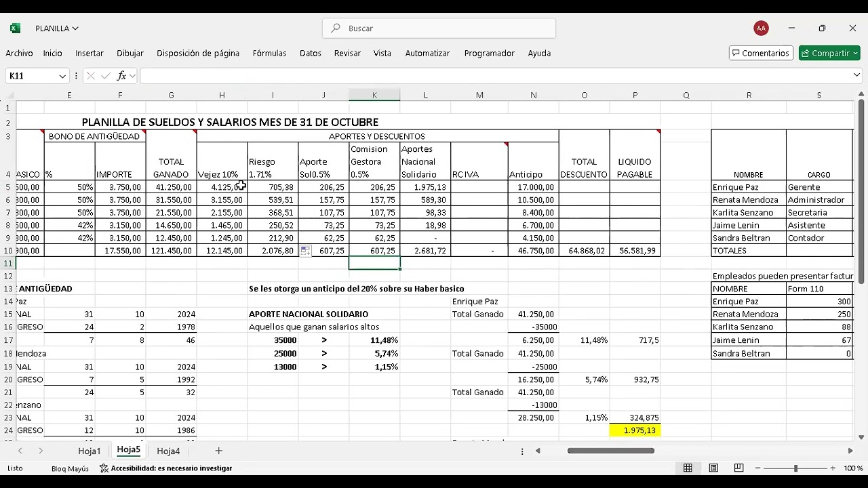Go to next sheet tab arrow
Viewport: 868px width, 488px height.
(41, 451)
